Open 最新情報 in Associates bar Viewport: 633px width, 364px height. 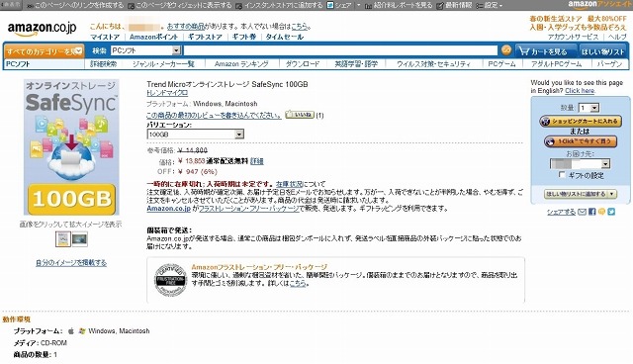455,5
